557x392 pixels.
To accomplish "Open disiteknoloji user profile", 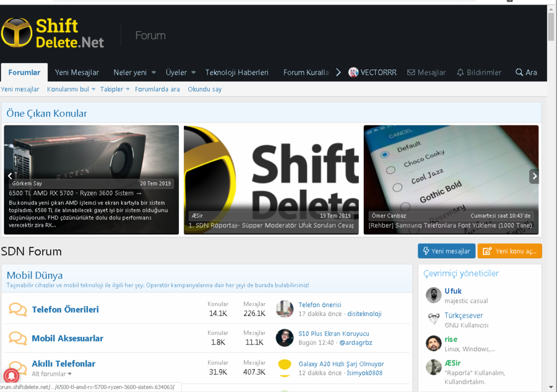I will coord(365,313).
